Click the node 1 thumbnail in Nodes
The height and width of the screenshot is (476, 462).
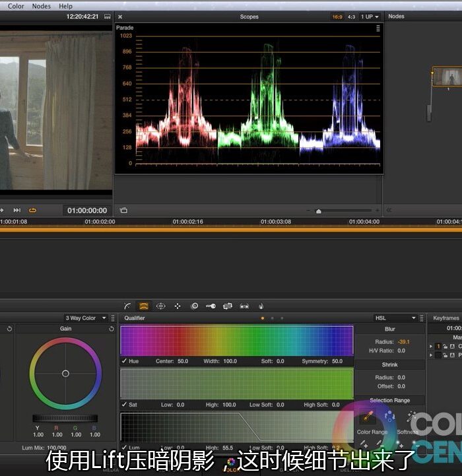tap(447, 76)
